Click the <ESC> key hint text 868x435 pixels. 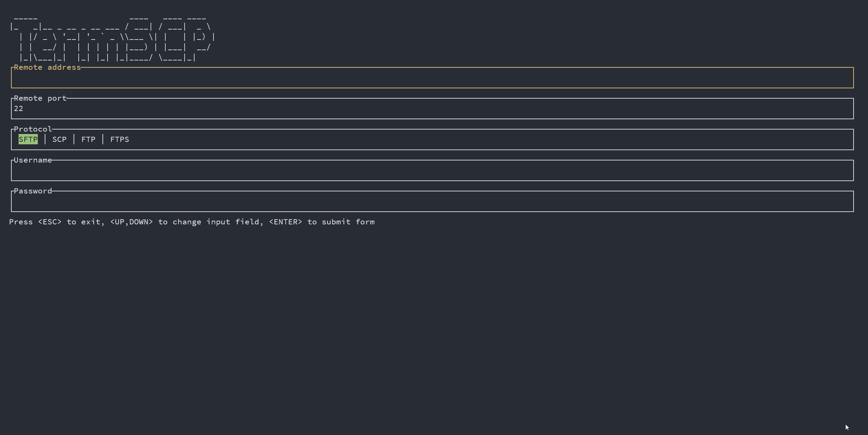(50, 222)
